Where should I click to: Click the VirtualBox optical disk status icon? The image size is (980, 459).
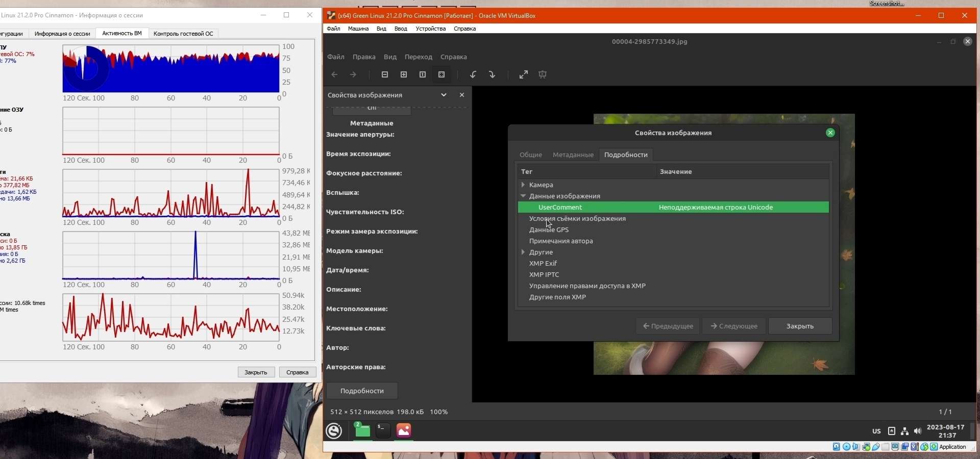click(x=846, y=447)
